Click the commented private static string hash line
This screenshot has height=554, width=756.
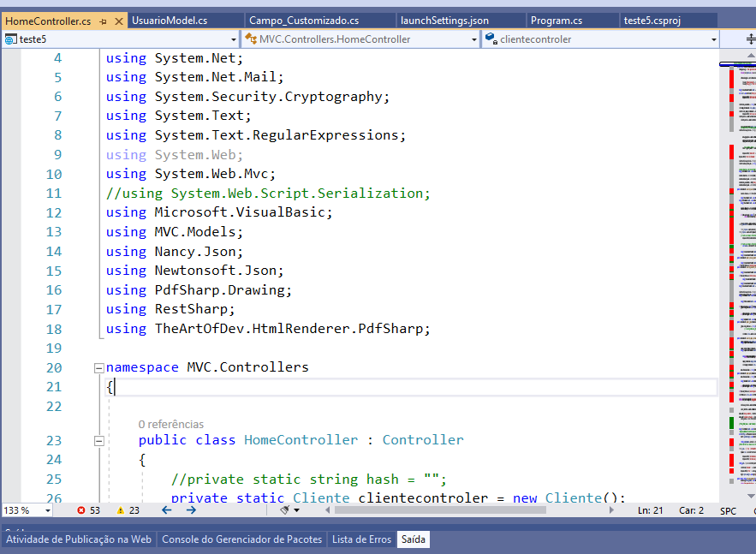coord(308,480)
